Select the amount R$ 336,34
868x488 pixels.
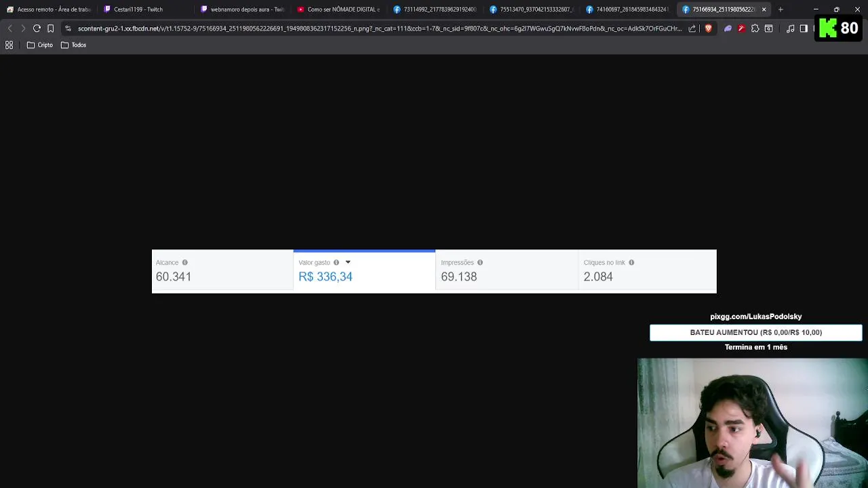325,277
